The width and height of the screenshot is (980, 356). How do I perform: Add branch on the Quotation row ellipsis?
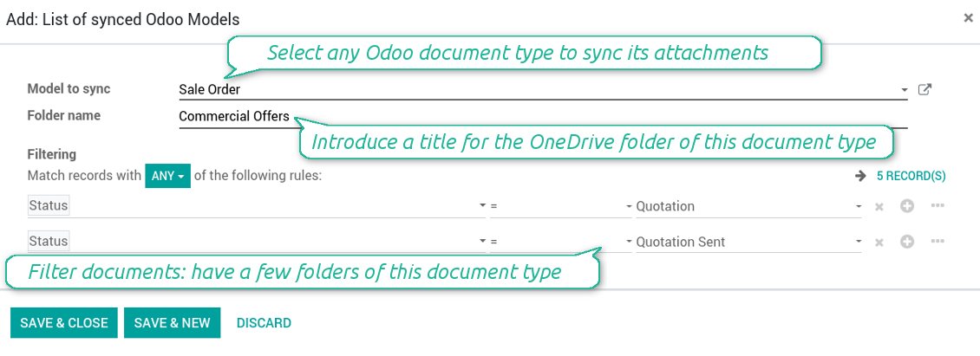[938, 206]
